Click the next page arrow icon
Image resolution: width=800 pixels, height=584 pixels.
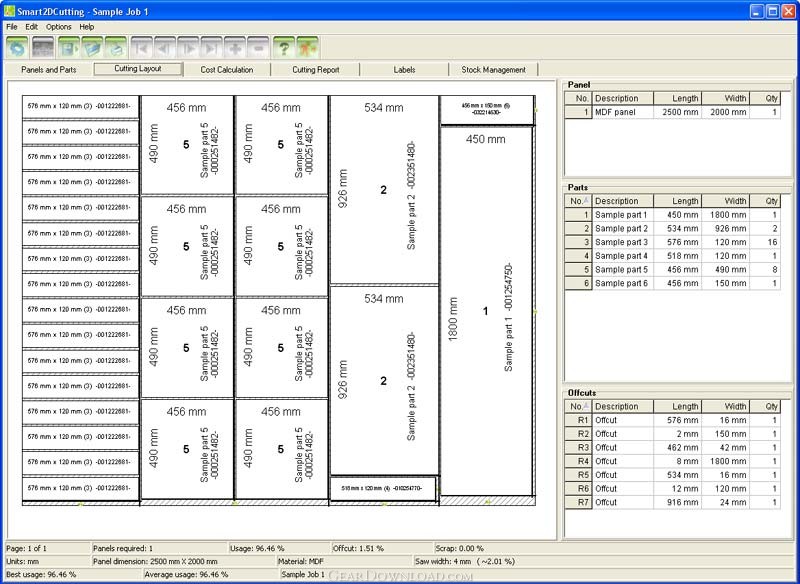click(x=188, y=48)
